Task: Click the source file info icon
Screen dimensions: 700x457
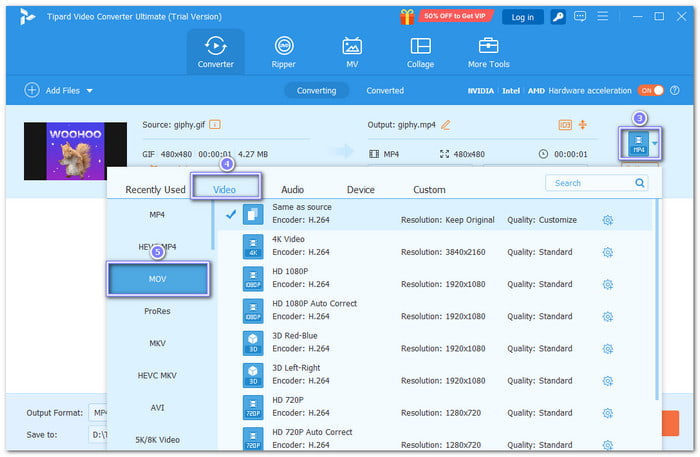Action: click(215, 125)
